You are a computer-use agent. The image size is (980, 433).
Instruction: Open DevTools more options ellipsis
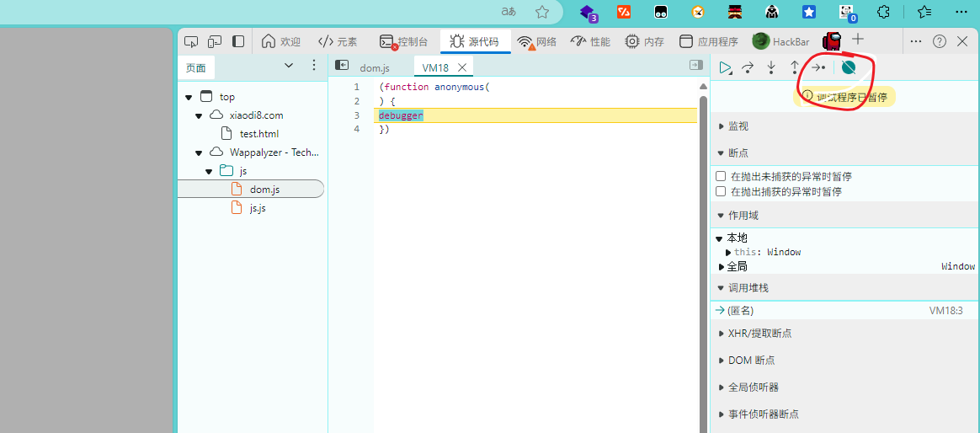916,41
